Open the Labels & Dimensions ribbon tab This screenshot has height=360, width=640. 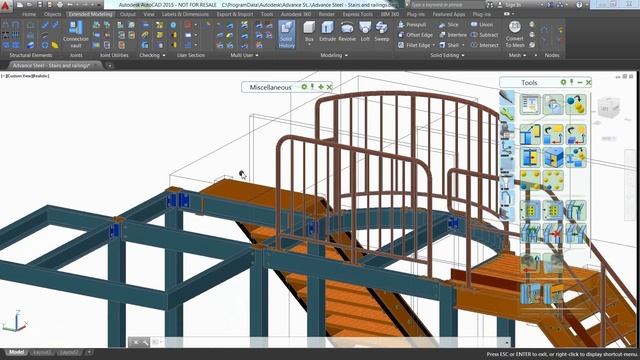(185, 14)
